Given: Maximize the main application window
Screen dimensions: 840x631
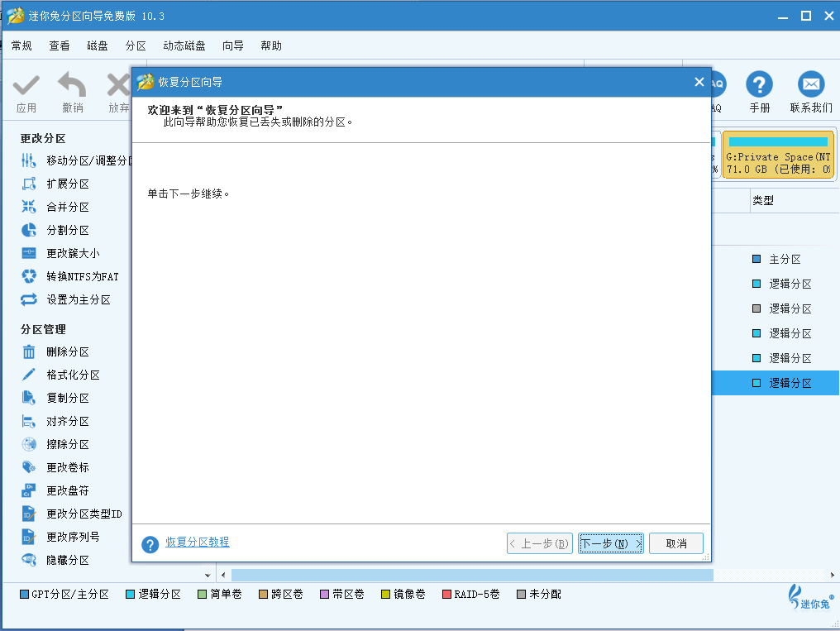Looking at the screenshot, I should point(806,16).
